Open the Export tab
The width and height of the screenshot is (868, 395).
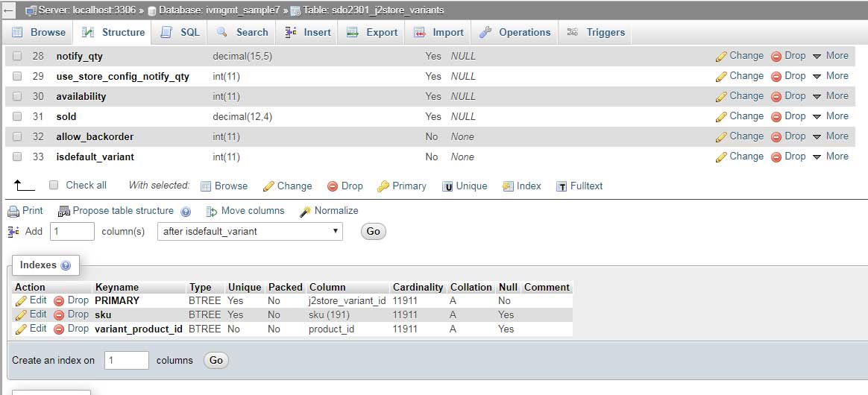tap(372, 33)
